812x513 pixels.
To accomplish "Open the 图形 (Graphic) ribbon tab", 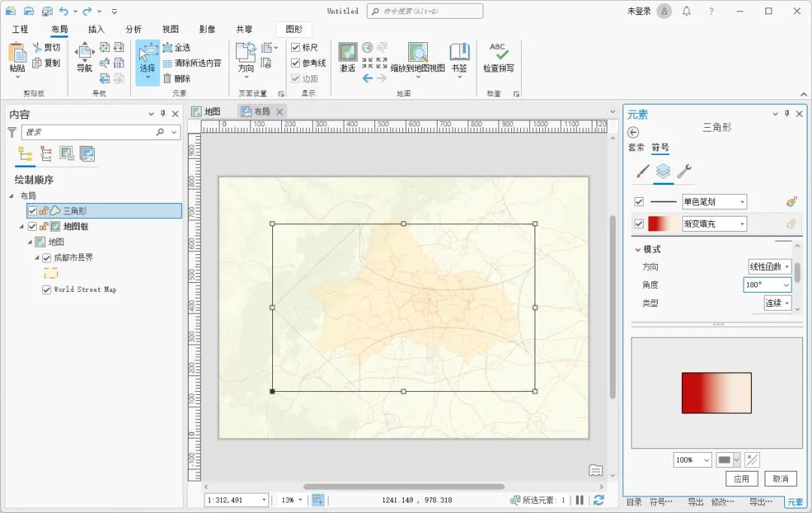I will tap(294, 29).
